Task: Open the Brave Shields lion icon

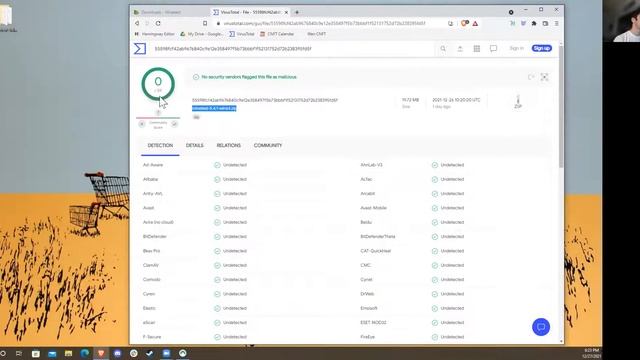Action: point(464,23)
